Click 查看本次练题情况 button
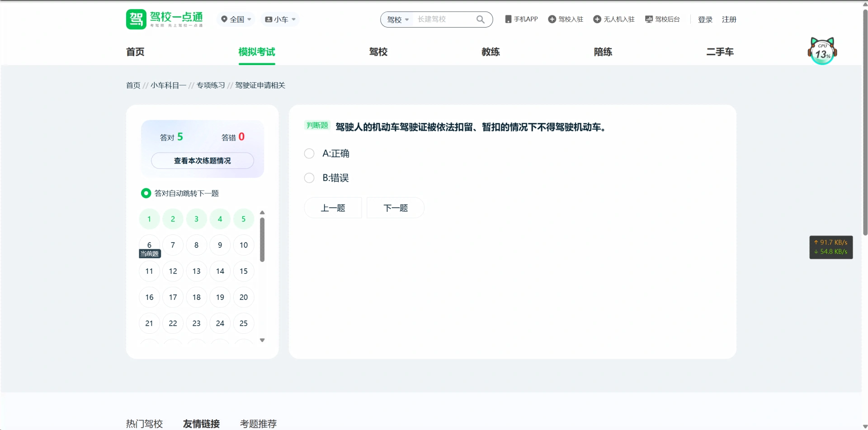The height and width of the screenshot is (430, 868). tap(202, 161)
